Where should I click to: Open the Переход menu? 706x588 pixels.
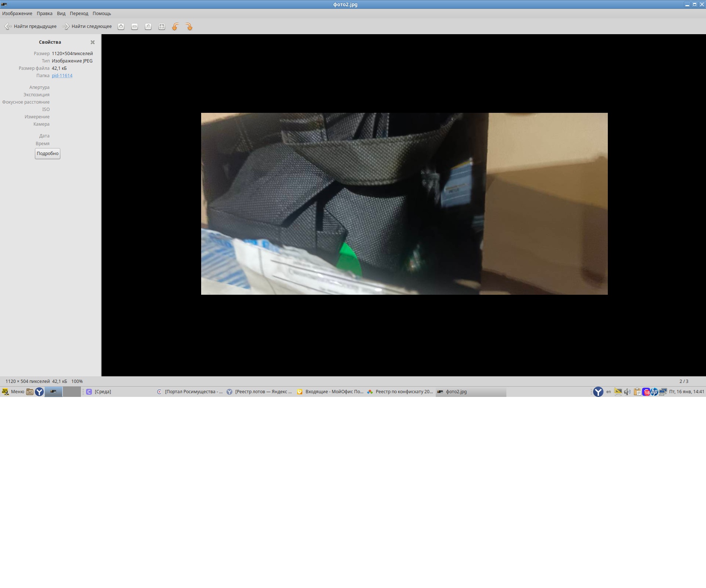click(79, 14)
